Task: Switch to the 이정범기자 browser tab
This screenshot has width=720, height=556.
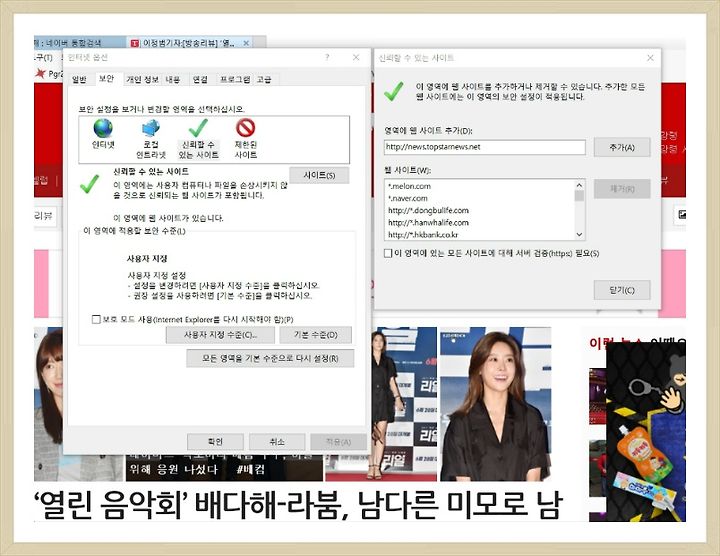Action: point(190,43)
